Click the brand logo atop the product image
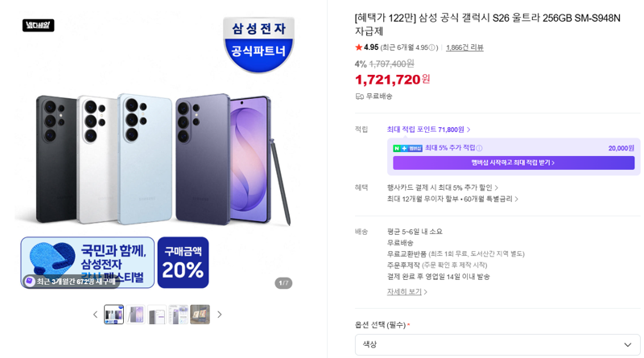This screenshot has width=644, height=358. (x=38, y=26)
